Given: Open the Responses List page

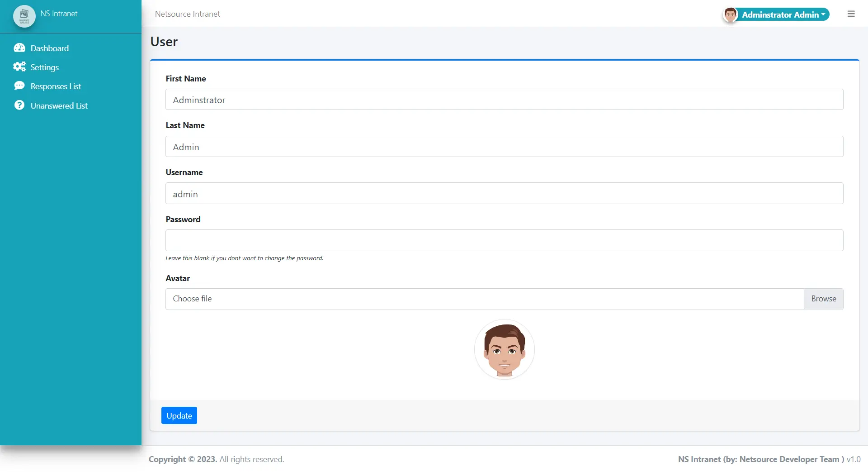Looking at the screenshot, I should [x=56, y=86].
